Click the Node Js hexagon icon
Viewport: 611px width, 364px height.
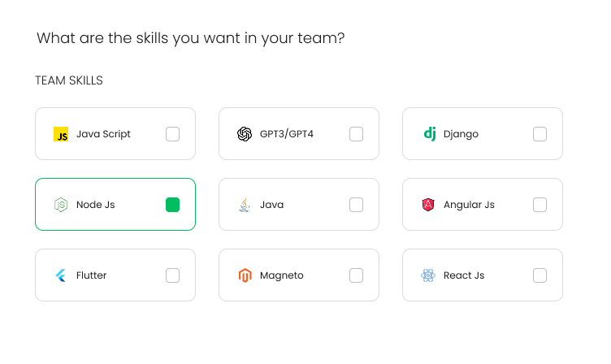(61, 205)
